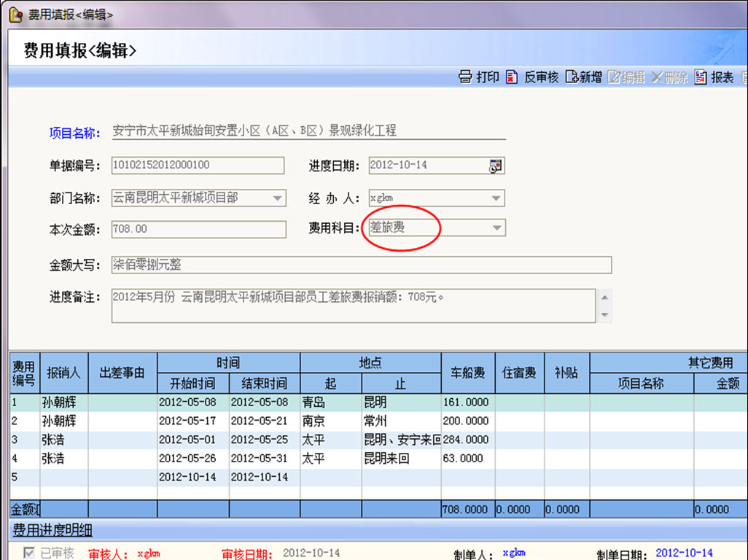This screenshot has width=748, height=560.
Task: Click the greyed 删除 delete toolbar button
Action: (x=669, y=77)
